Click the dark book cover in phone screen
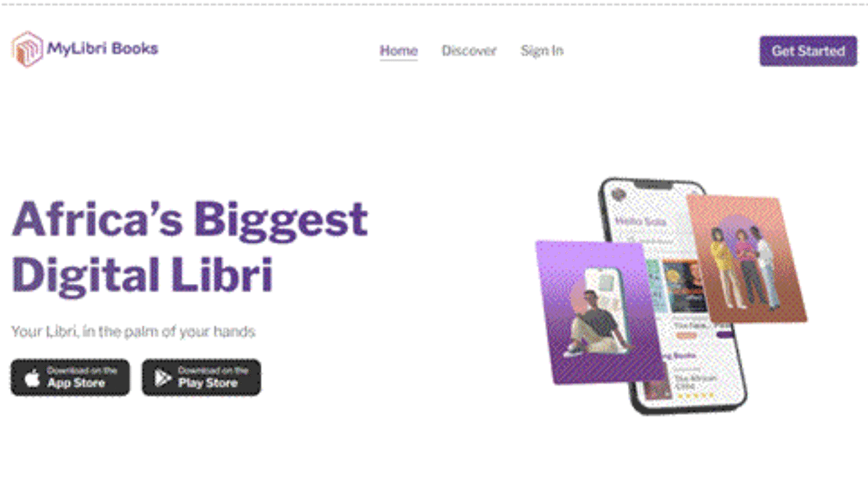 pyautogui.click(x=685, y=287)
